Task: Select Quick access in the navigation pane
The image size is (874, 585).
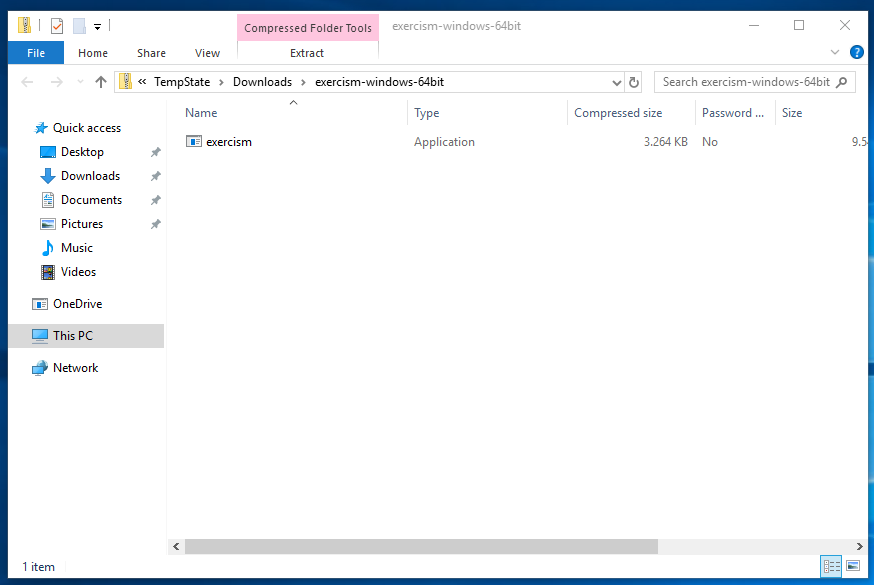Action: click(x=86, y=128)
